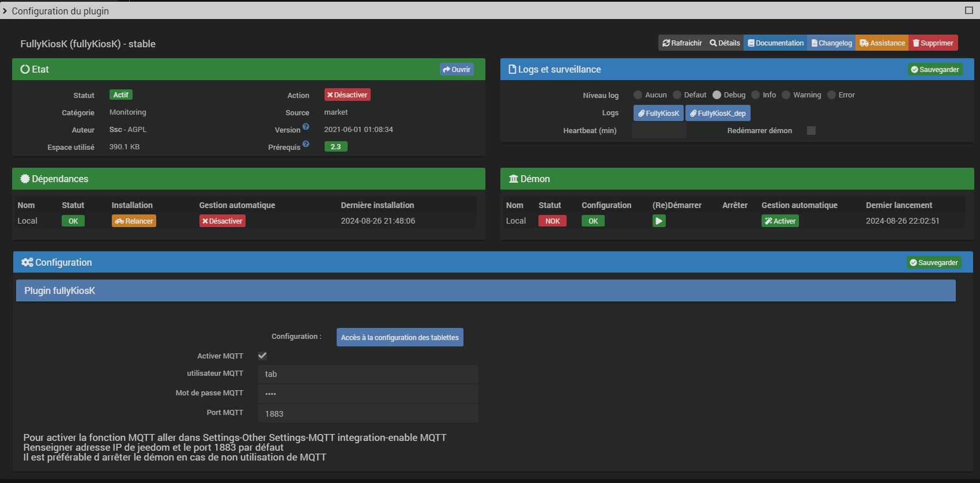Screen dimensions: 980x483
Task: Click last install date 2024-08-26 21:48:06
Action: [x=378, y=221]
